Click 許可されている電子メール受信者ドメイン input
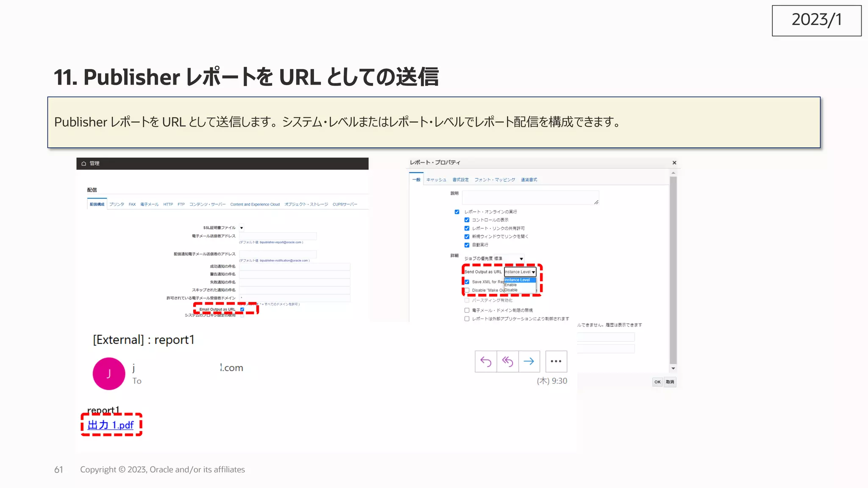 tap(295, 298)
